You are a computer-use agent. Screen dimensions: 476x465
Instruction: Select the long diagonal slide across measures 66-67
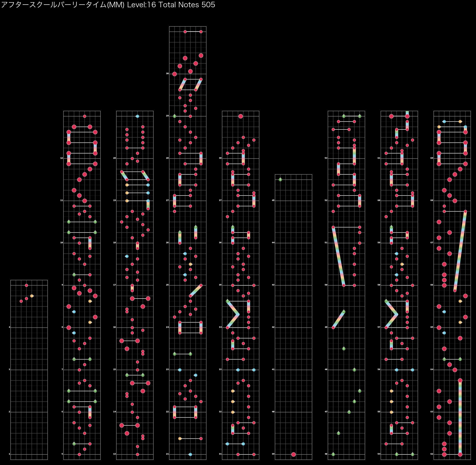460,251
